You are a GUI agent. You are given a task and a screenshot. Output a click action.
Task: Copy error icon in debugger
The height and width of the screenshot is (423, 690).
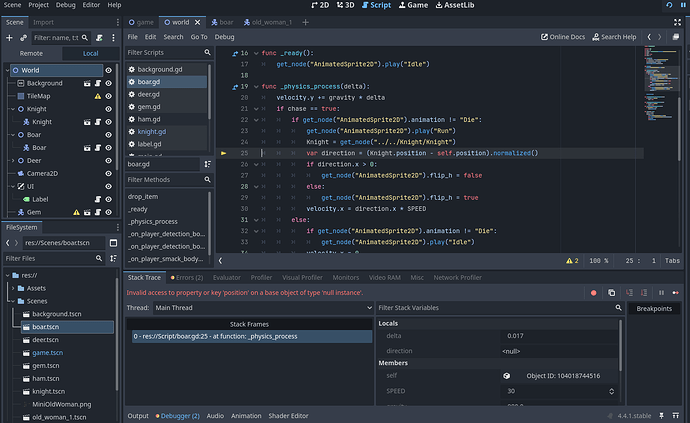611,293
